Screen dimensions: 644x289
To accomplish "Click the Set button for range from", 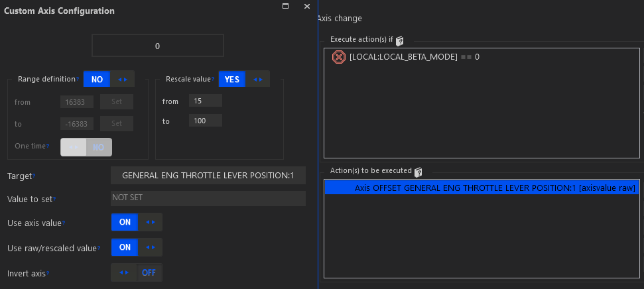I will 117,102.
